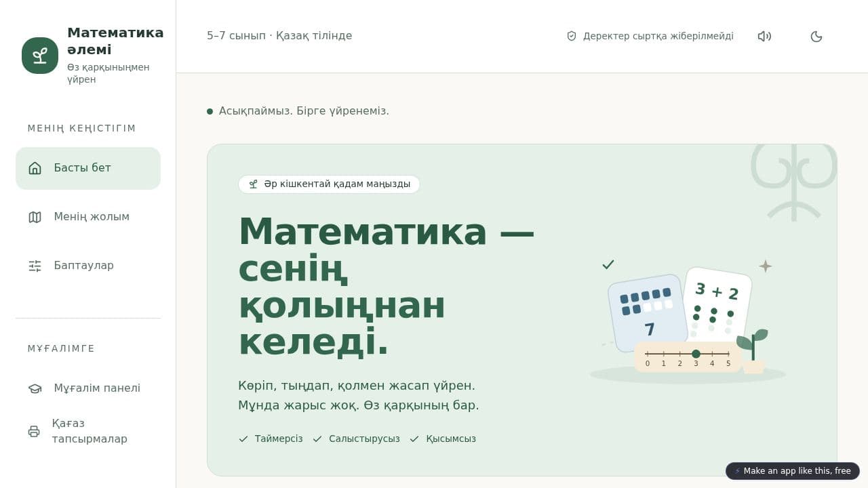This screenshot has height=488, width=868.
Task: Click the Өз қарқыныңмен үйрен subtitle
Action: tap(108, 73)
